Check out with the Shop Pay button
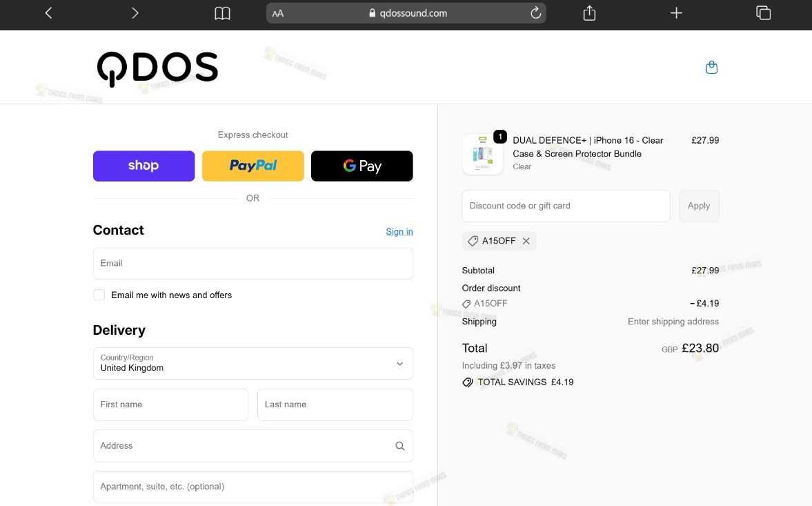812x506 pixels. click(144, 166)
